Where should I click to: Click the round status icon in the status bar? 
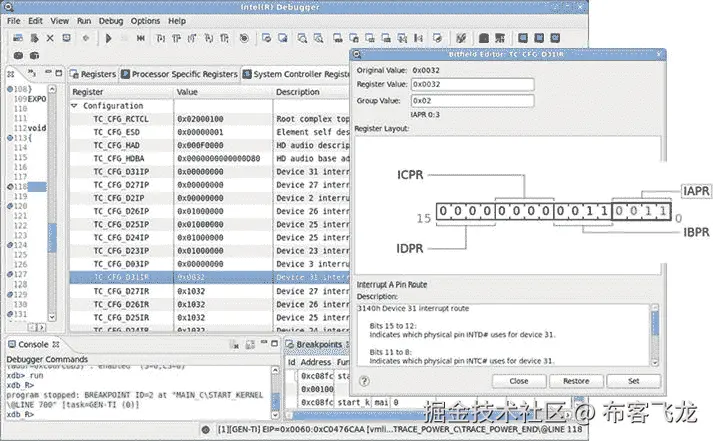tap(206, 429)
